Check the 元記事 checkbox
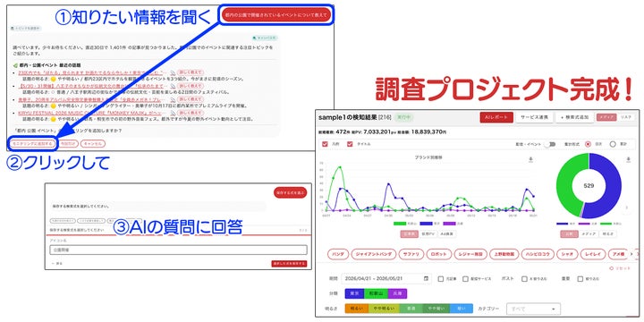The image size is (644, 322). (441, 279)
